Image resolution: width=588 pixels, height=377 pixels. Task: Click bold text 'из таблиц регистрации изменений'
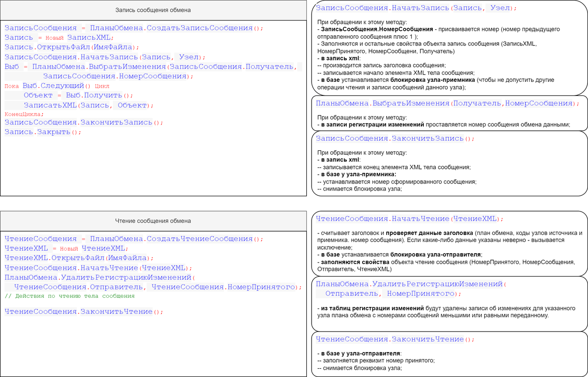click(x=372, y=308)
